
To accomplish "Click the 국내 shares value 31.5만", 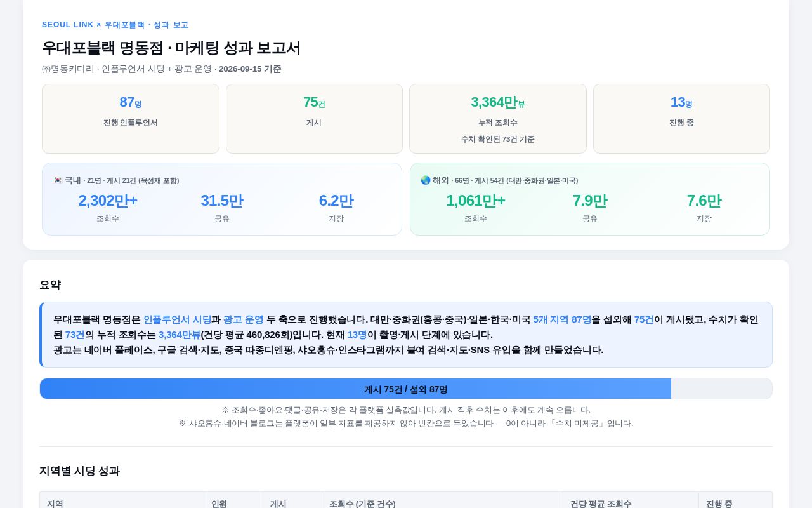I will (222, 201).
